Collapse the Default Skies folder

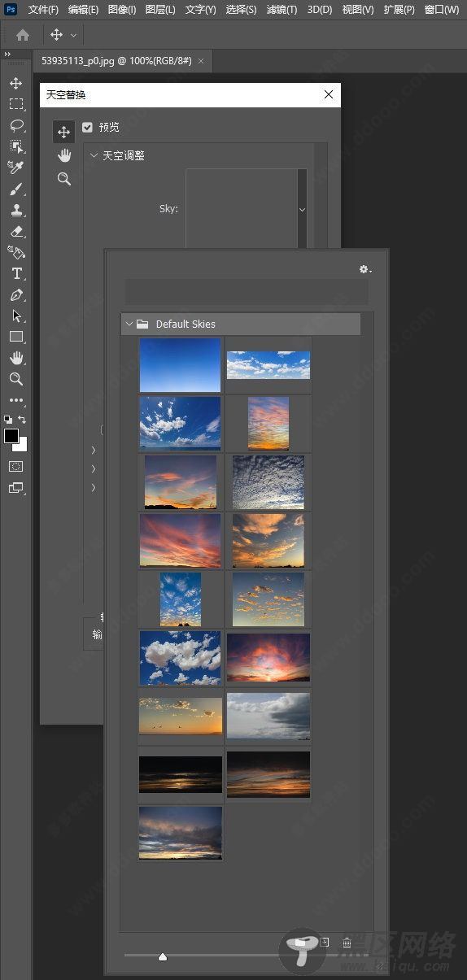129,324
